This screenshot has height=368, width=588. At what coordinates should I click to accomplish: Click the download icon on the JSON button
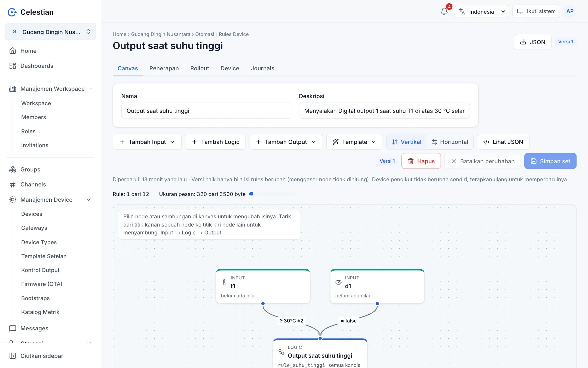point(523,42)
